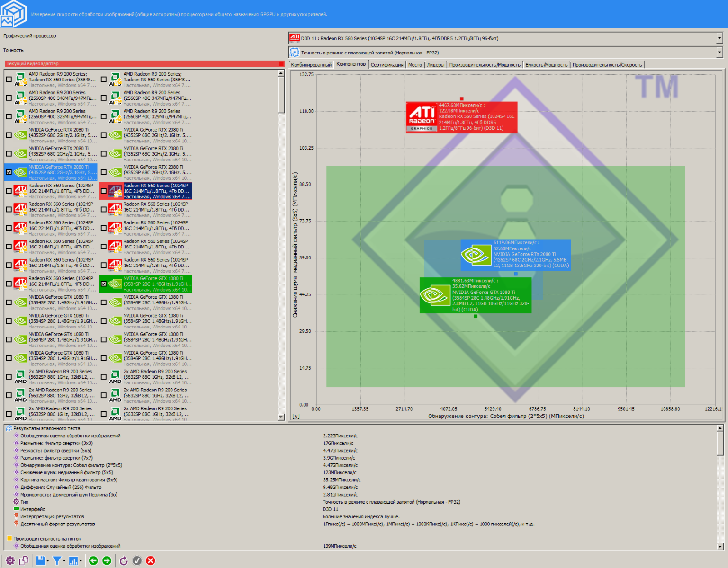Go back with the green left arrow

(93, 561)
